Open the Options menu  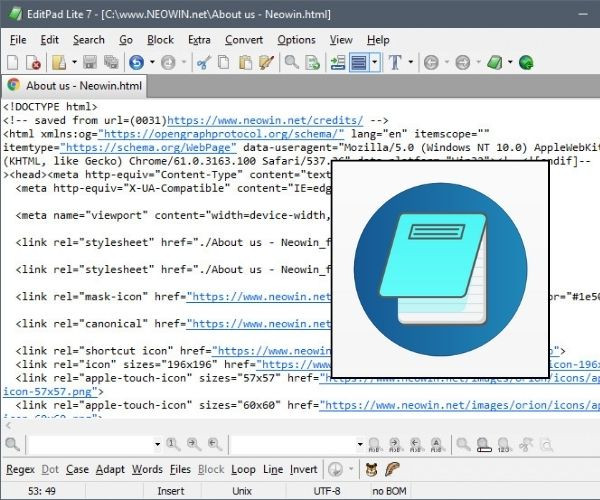(297, 40)
